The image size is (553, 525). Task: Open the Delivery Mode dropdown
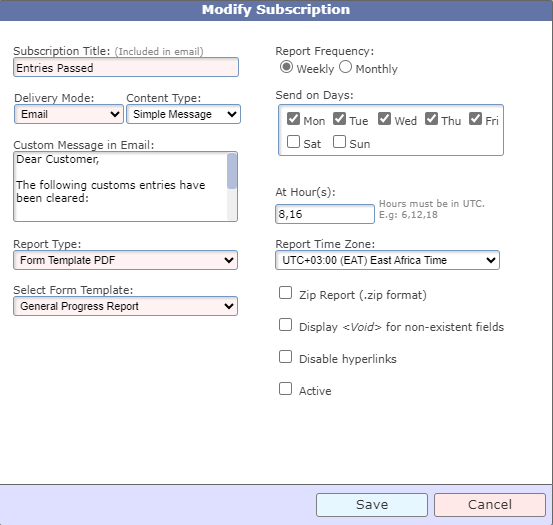click(69, 114)
